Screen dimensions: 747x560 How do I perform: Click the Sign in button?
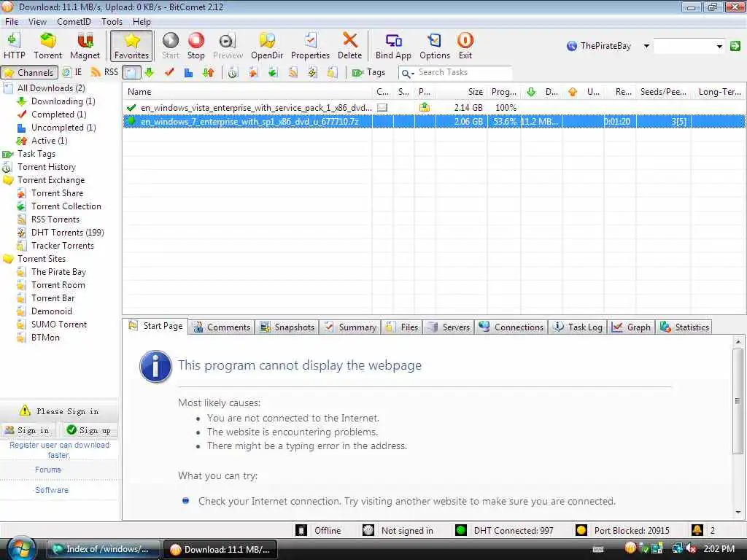tap(28, 430)
